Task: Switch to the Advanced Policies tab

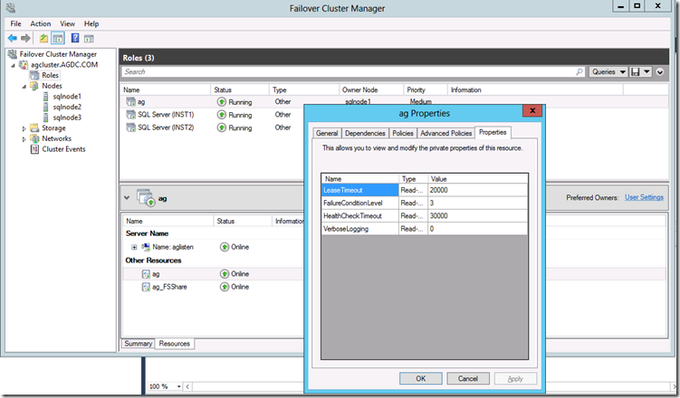Action: tap(446, 133)
